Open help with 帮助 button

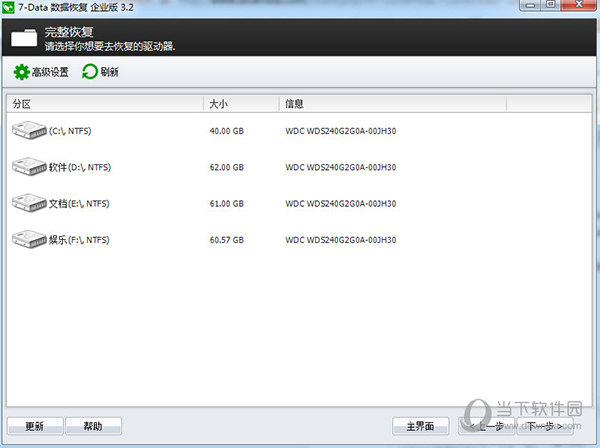click(x=93, y=426)
